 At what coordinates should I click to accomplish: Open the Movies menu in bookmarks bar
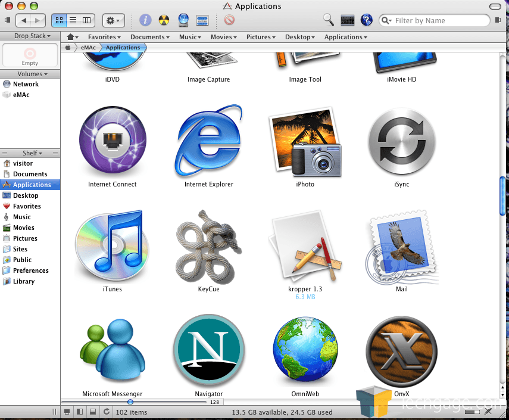[224, 37]
